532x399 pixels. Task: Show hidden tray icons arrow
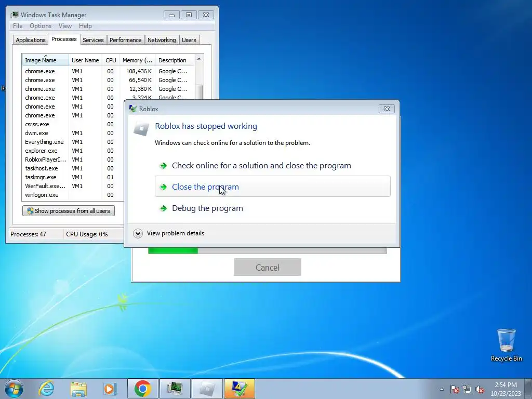tap(442, 389)
